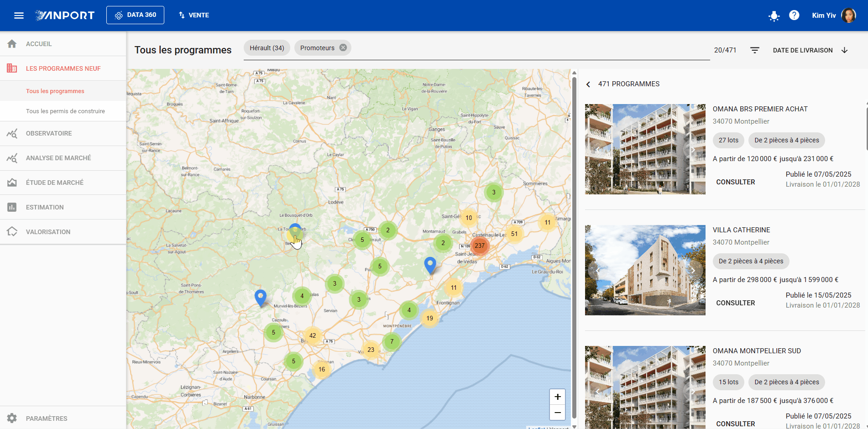The image size is (868, 429).
Task: Zoom out on the map
Action: tap(557, 413)
